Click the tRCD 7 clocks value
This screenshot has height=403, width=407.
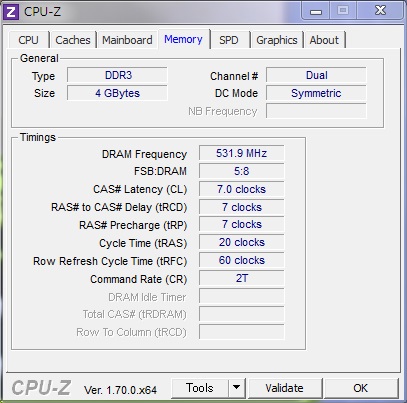242,207
